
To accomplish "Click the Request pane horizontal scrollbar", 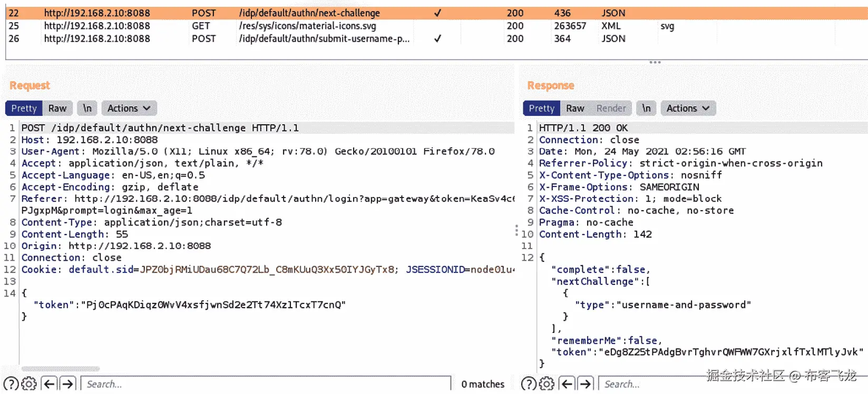I will pos(61,369).
